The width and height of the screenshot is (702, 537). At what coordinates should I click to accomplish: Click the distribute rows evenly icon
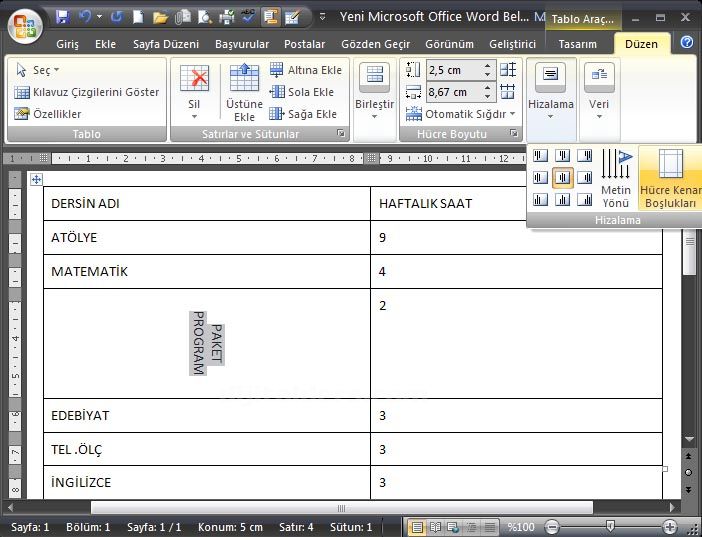pyautogui.click(x=508, y=70)
